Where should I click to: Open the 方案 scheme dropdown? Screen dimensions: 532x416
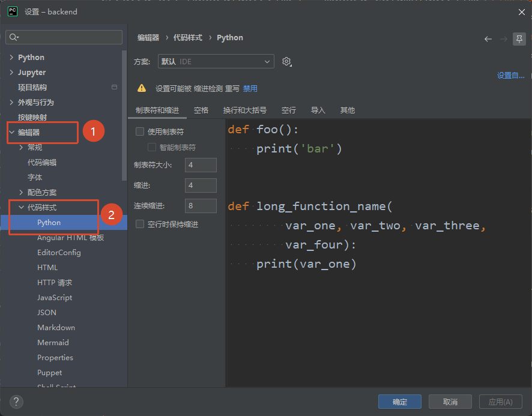coord(216,61)
